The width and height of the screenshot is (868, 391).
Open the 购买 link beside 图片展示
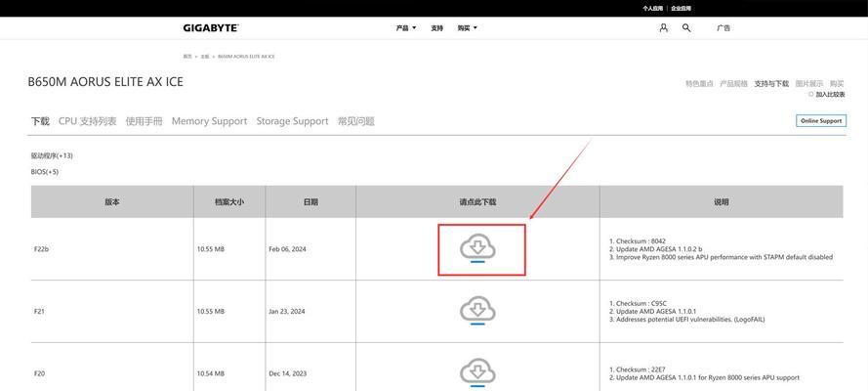point(837,84)
